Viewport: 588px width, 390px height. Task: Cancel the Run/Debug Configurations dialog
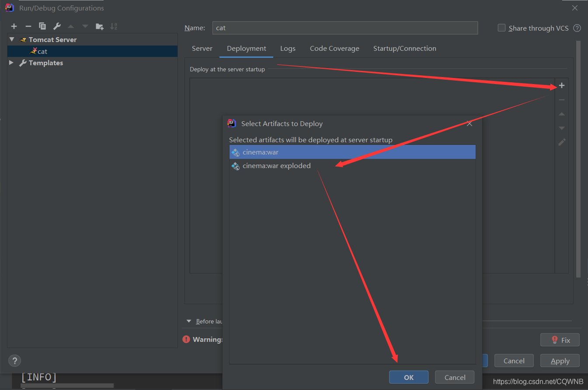click(x=514, y=361)
